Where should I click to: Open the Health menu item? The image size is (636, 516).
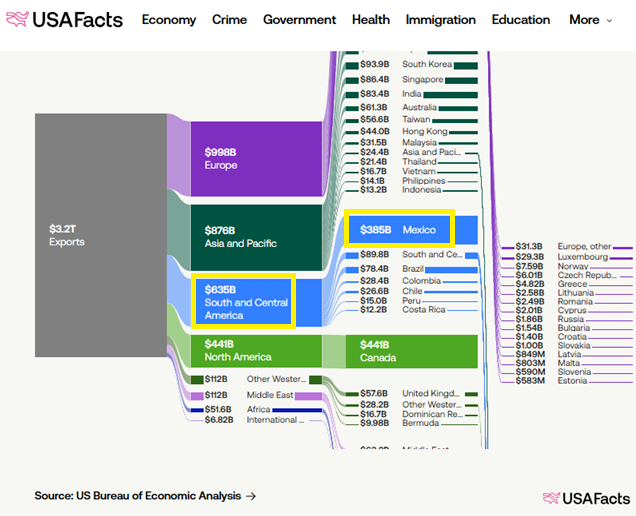(x=371, y=19)
